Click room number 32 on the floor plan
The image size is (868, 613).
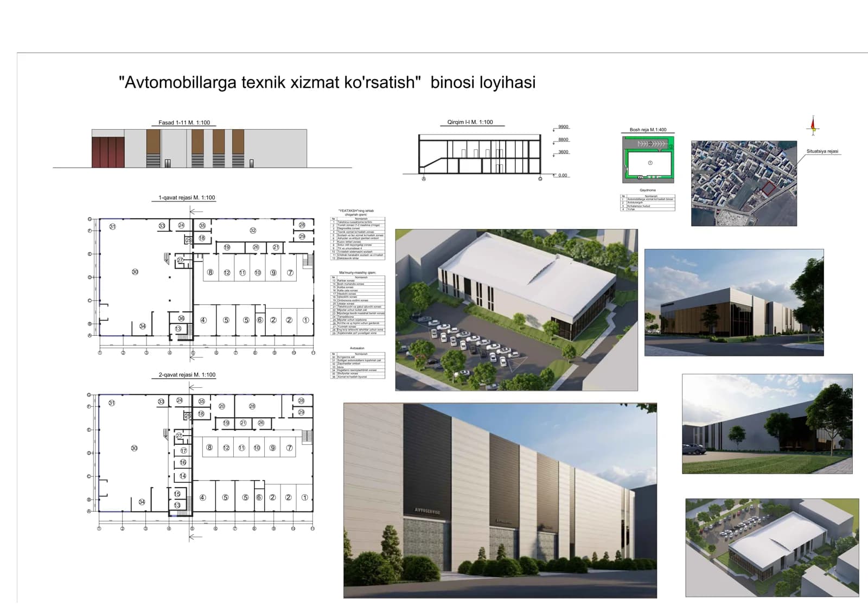[253, 231]
